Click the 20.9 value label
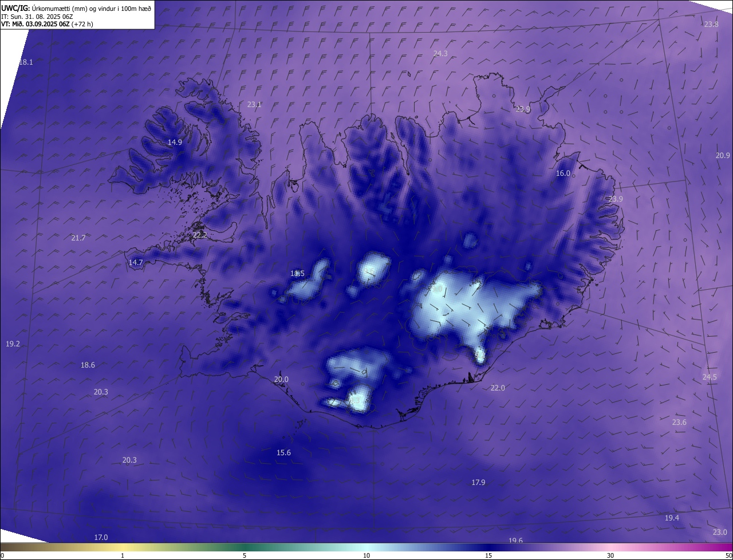The width and height of the screenshot is (733, 560). point(723,155)
